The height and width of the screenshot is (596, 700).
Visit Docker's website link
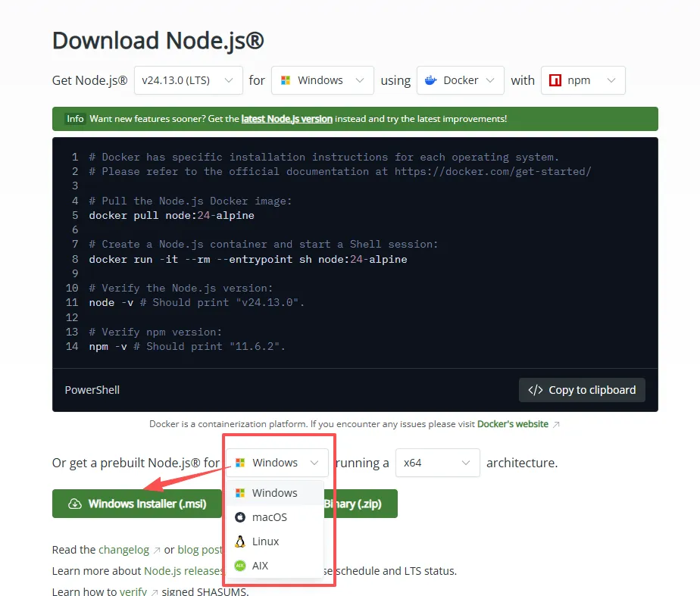[x=512, y=424]
